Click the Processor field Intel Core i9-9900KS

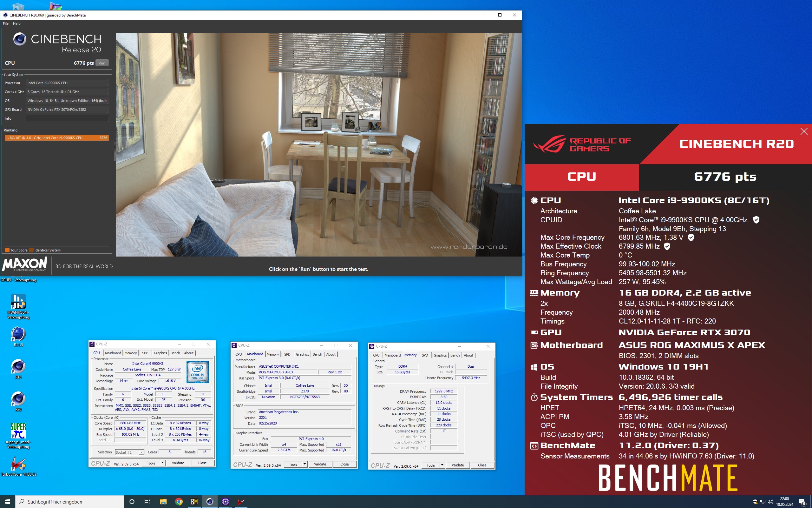[67, 83]
